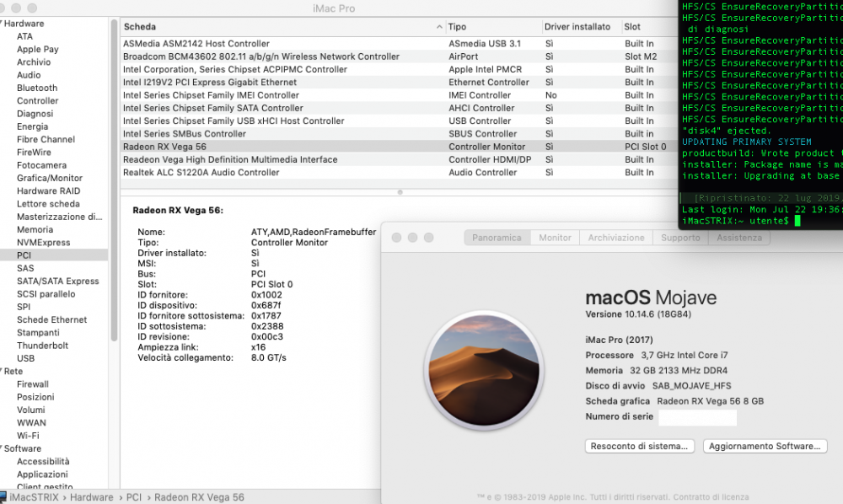
Task: Select SATA/SATA Express in sidebar
Action: click(x=57, y=281)
